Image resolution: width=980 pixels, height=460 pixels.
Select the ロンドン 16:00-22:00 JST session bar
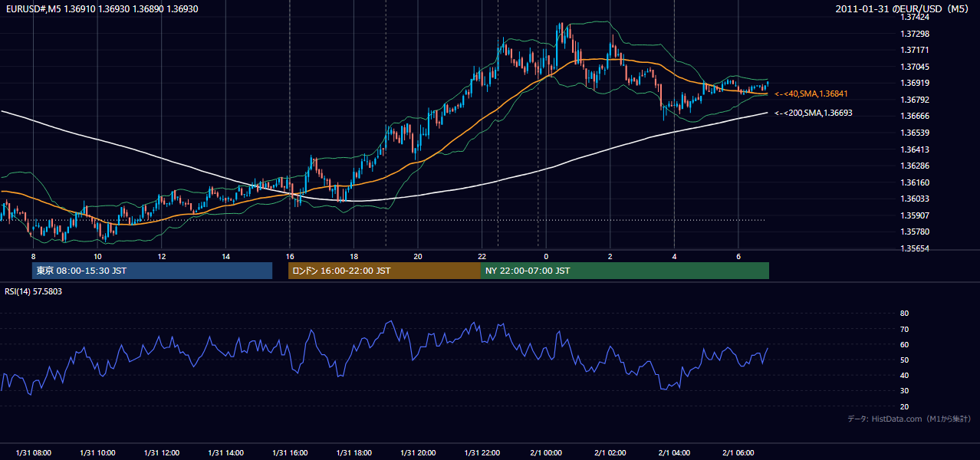[x=384, y=271]
